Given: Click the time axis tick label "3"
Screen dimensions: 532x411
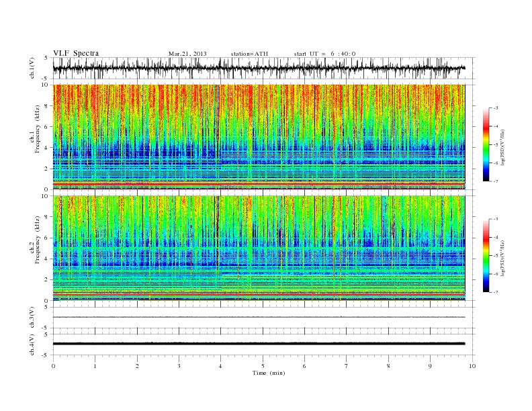Looking at the screenshot, I should [179, 366].
